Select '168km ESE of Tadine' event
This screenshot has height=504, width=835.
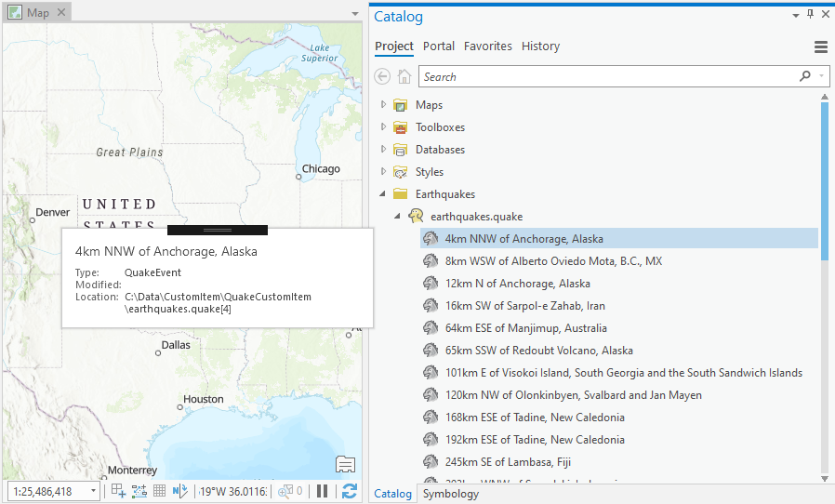[x=535, y=418]
